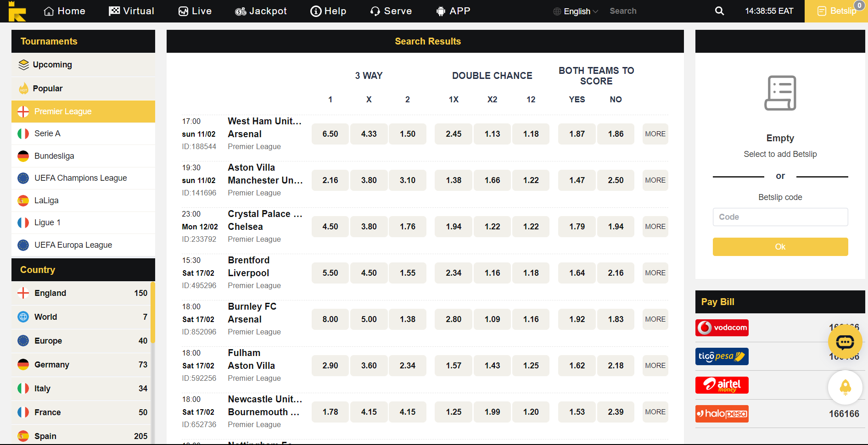Open the Burnley FC vs Arsenal match
The height and width of the screenshot is (445, 868).
[252, 313]
